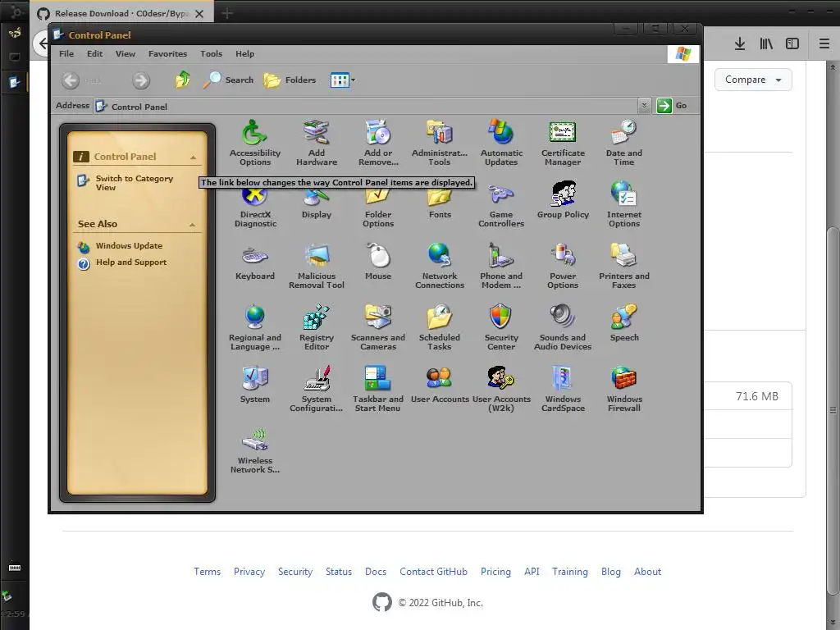Open Display properties icon

click(x=317, y=204)
